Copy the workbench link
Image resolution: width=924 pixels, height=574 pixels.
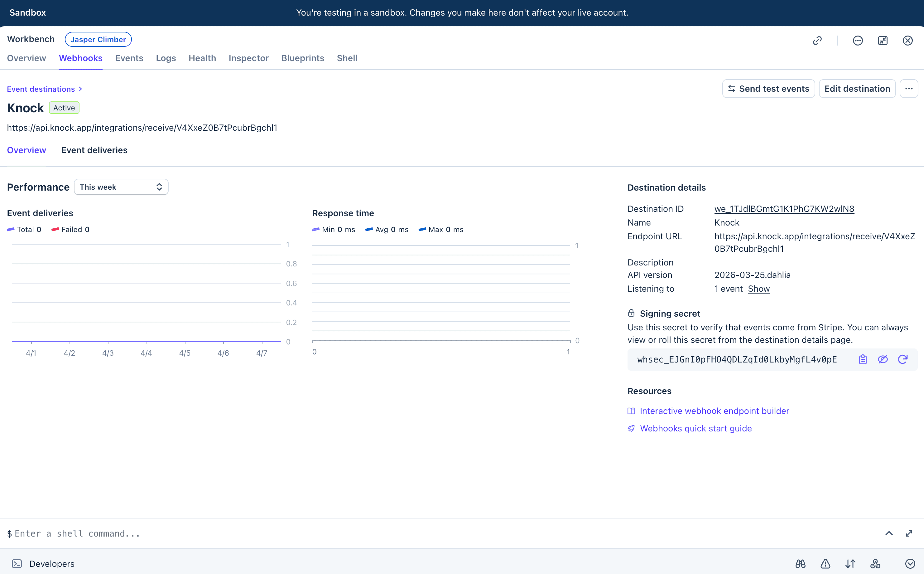coord(817,40)
